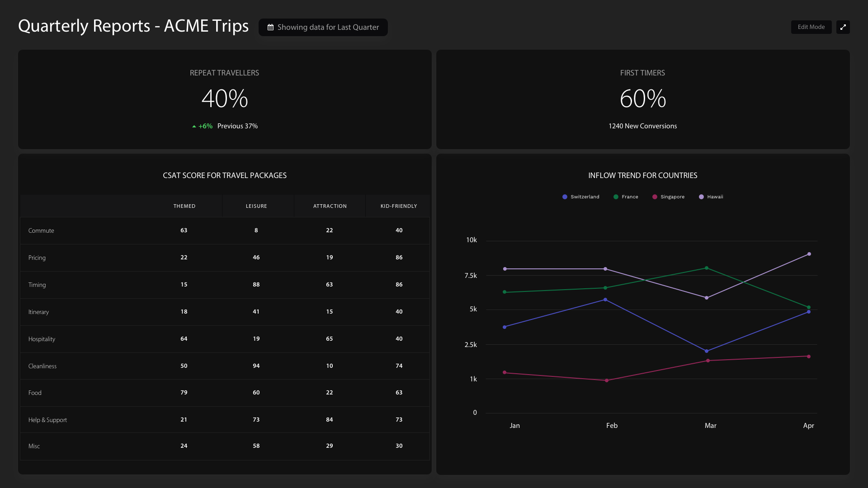Click Hawaii data point for Apr
868x488 pixels.
(809, 254)
